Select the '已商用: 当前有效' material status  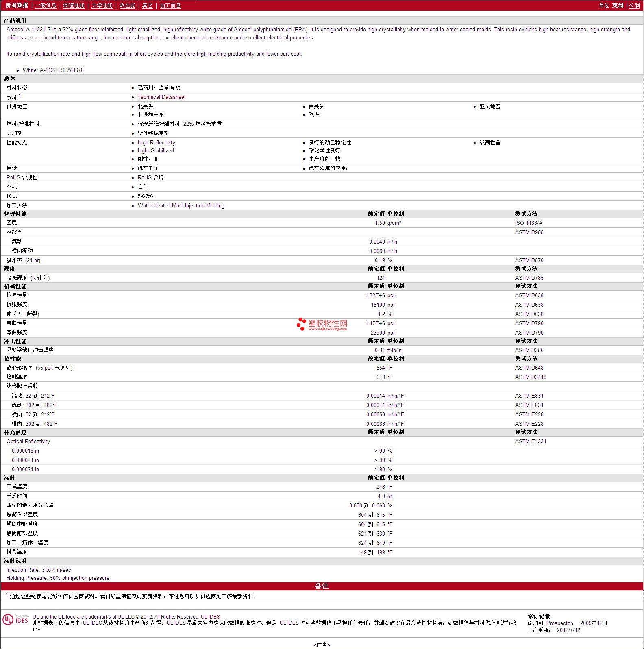[x=159, y=87]
